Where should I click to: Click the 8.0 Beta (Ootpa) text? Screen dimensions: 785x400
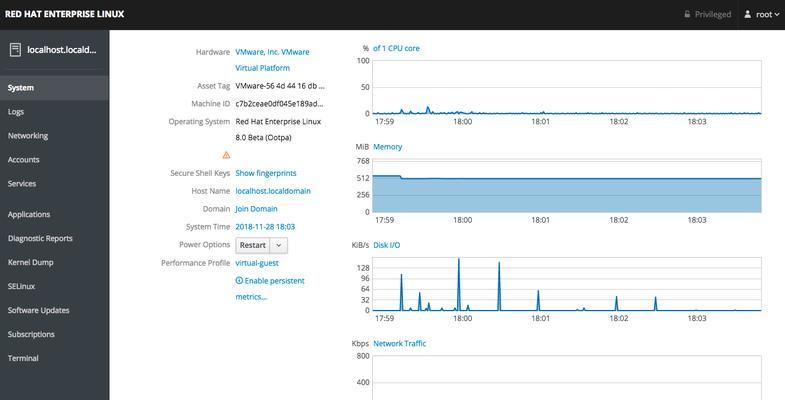(263, 138)
